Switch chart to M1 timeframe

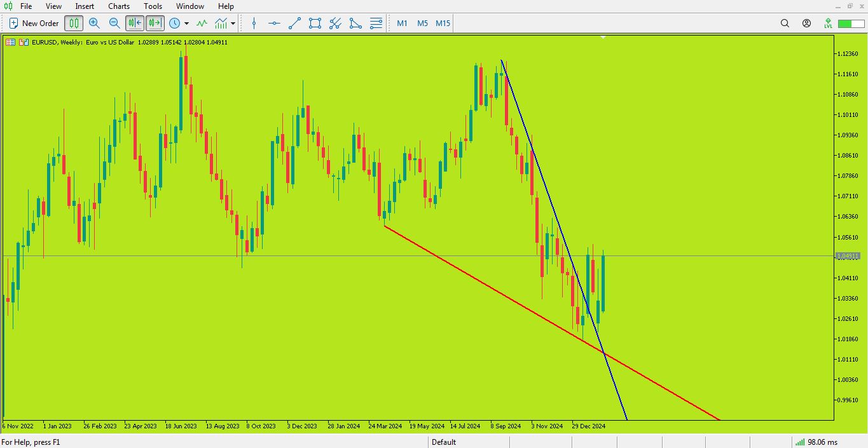pos(402,24)
